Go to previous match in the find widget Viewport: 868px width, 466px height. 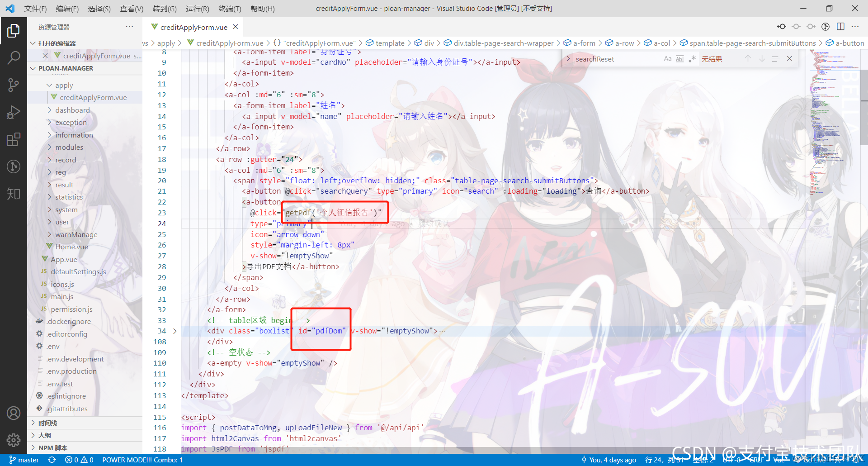(748, 59)
